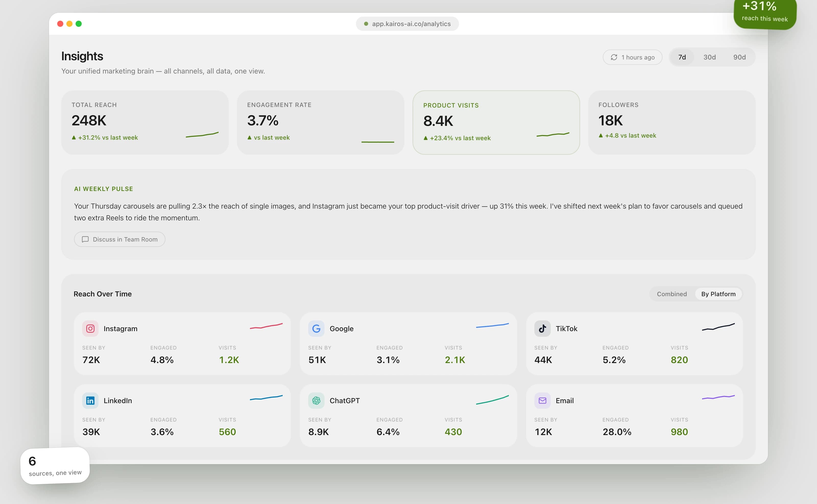The width and height of the screenshot is (817, 504).
Task: Click Instagram visits value 1.2K
Action: [229, 360]
